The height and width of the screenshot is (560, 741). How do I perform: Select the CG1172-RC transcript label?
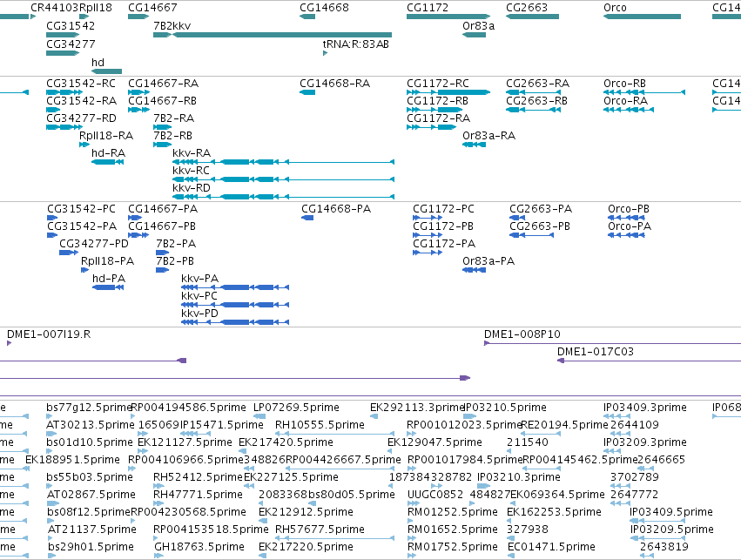click(x=438, y=84)
